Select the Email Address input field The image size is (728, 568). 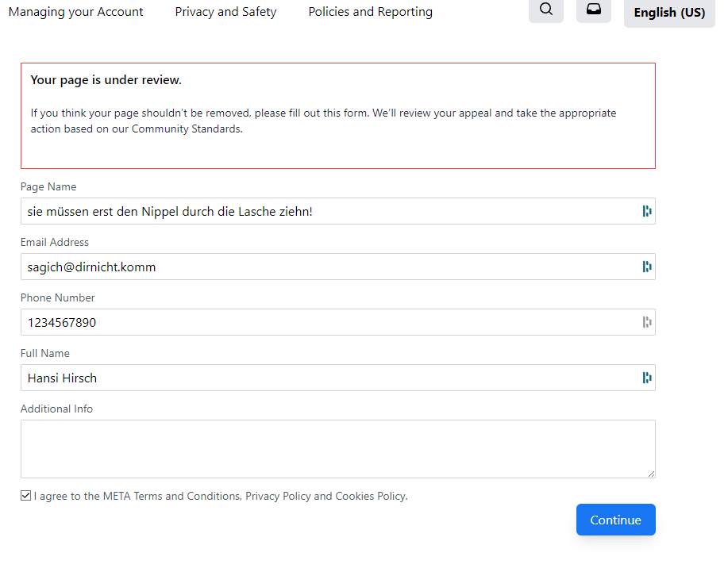pyautogui.click(x=338, y=267)
